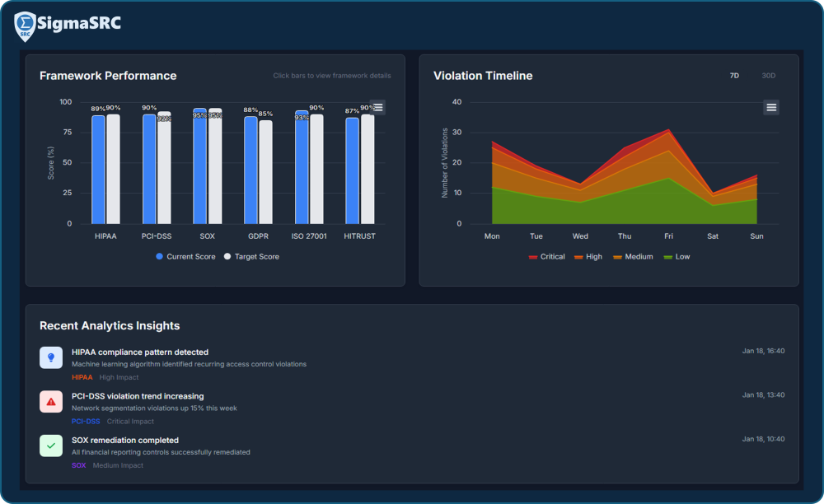Open the Violation Timeline chart hamburger menu
Image resolution: width=824 pixels, height=504 pixels.
click(771, 107)
